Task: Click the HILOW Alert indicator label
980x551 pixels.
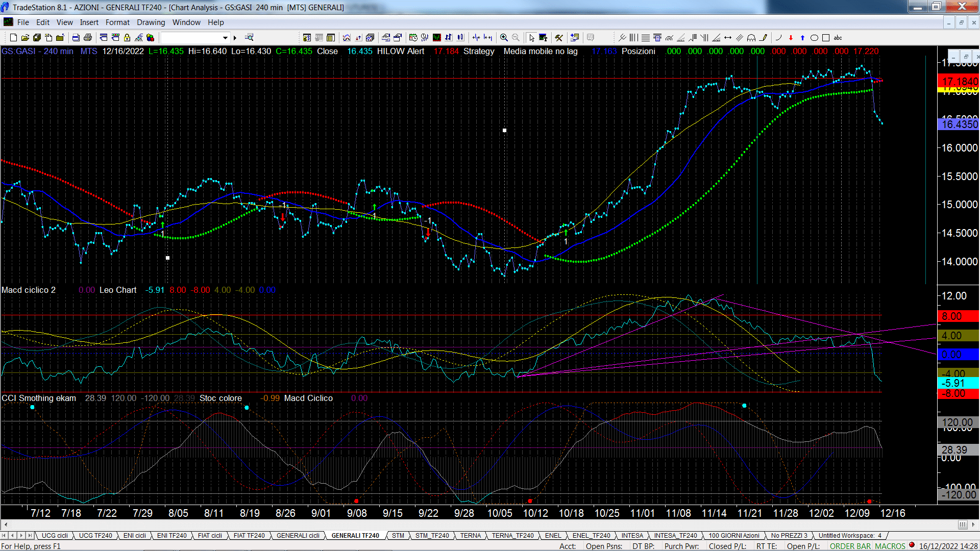Action: click(x=401, y=52)
